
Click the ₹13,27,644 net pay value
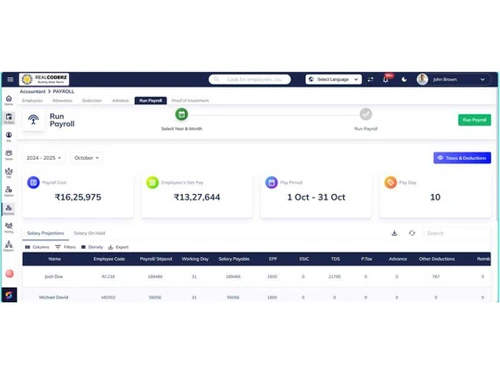[197, 197]
